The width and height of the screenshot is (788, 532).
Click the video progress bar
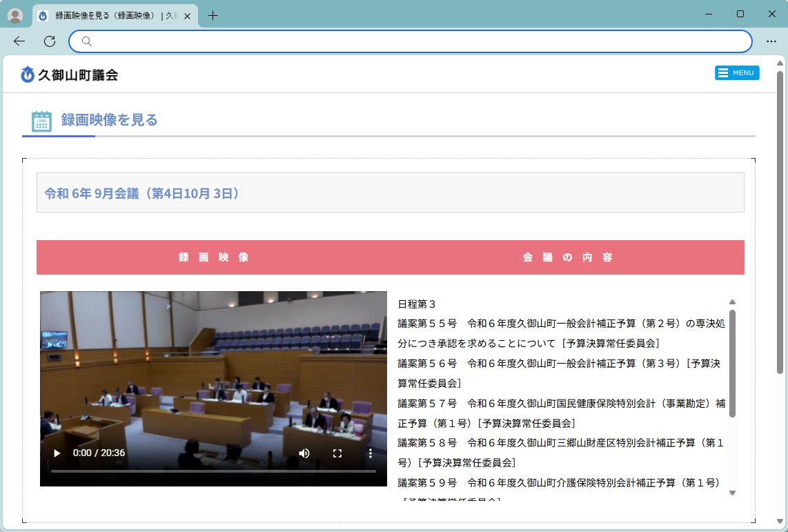point(213,471)
